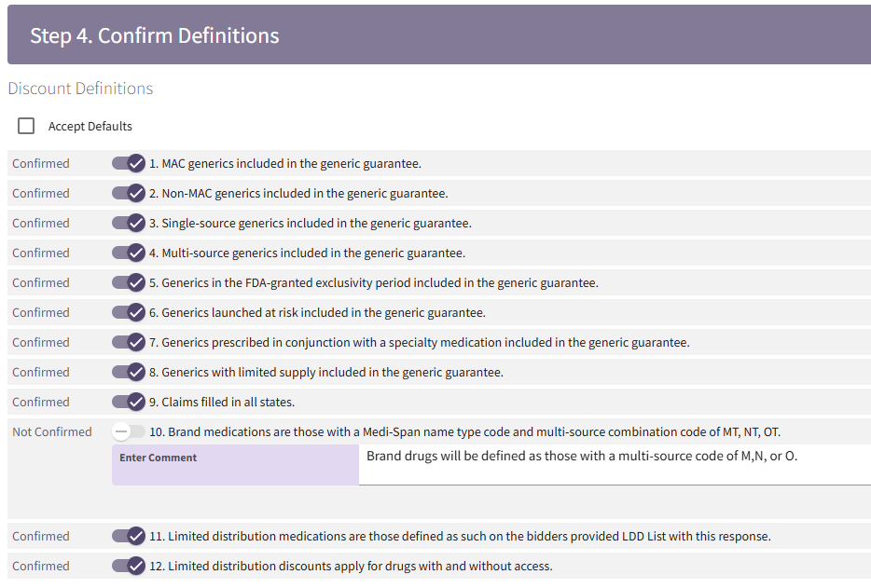Screen dimensions: 871x588
Task: Switch off single-source generics definition 3
Action: [129, 223]
